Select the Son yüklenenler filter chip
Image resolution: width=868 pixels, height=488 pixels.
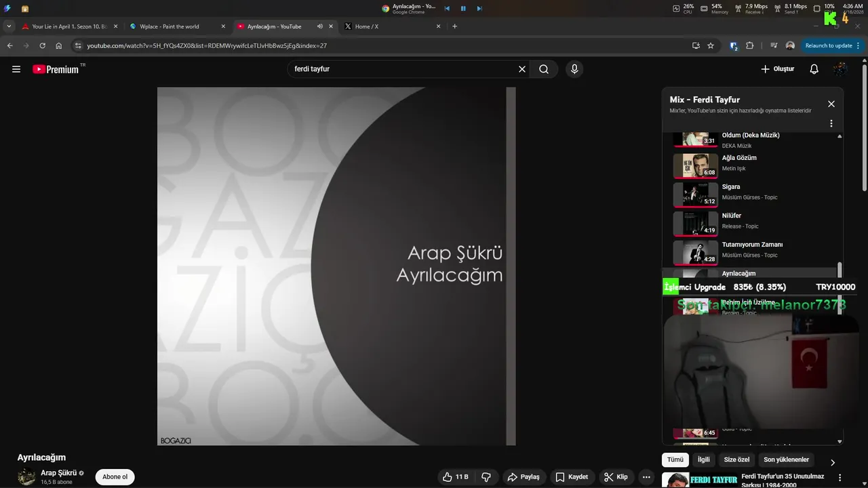[x=787, y=460]
